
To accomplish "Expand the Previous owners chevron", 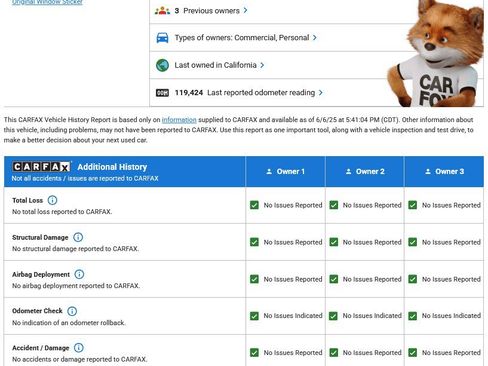I will click(x=246, y=10).
